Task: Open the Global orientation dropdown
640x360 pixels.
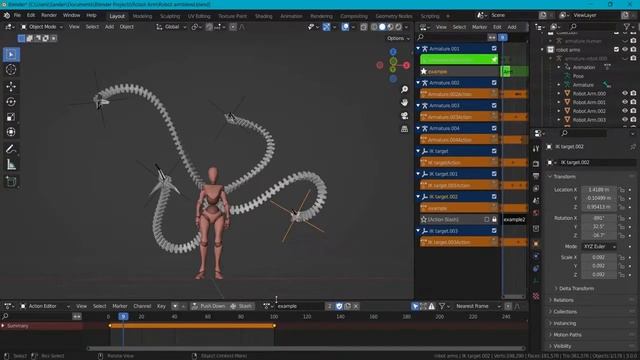Action: [171, 27]
